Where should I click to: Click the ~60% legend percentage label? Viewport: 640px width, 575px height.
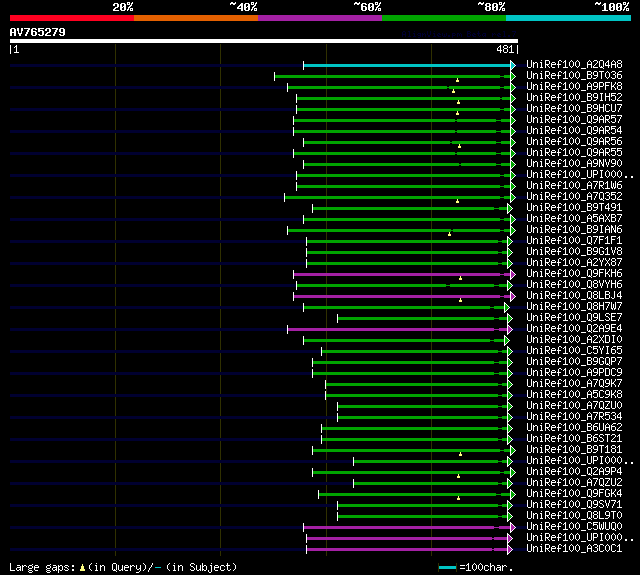367,7
